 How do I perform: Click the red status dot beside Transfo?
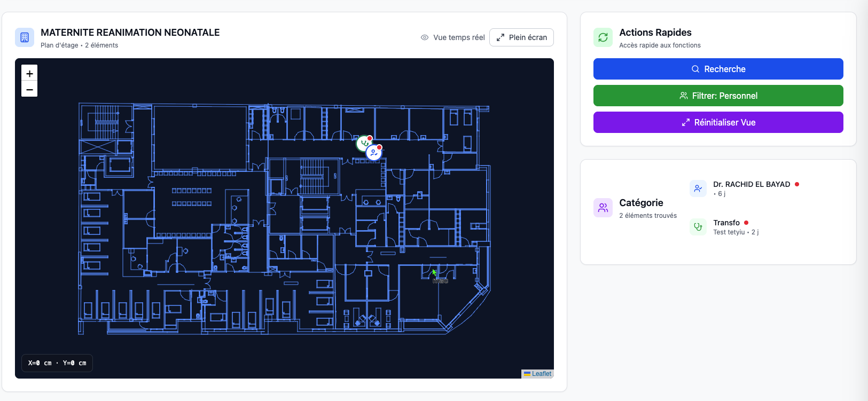746,223
